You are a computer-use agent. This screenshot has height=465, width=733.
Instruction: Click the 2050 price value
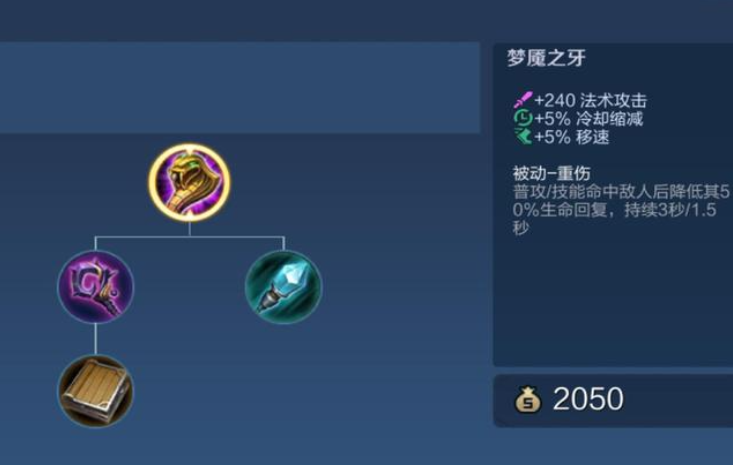click(x=588, y=399)
